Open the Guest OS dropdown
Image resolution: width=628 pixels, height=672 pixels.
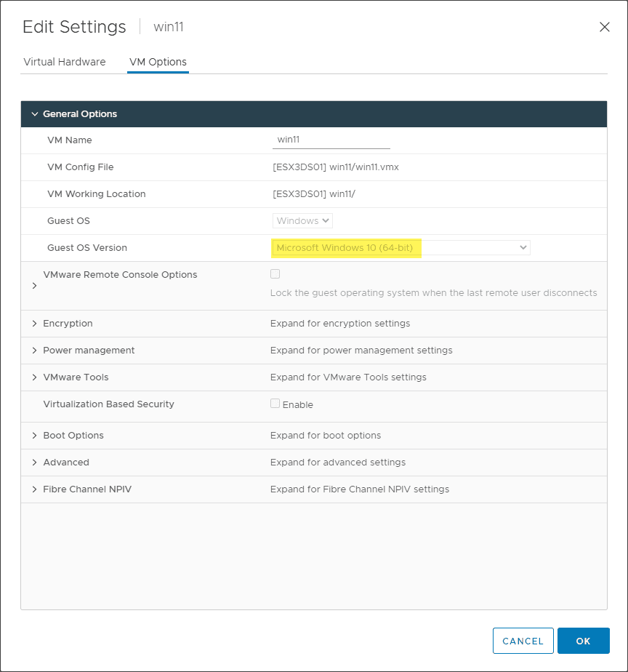click(302, 220)
